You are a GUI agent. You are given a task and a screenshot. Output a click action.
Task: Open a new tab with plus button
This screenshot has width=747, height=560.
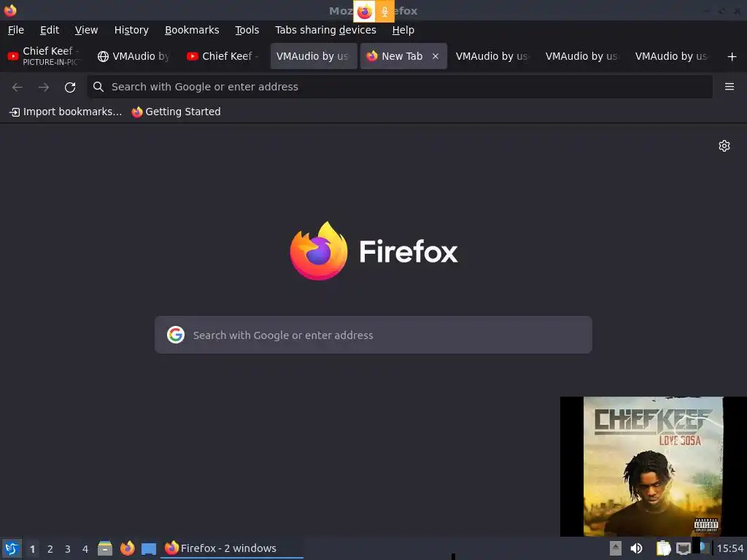pyautogui.click(x=732, y=57)
